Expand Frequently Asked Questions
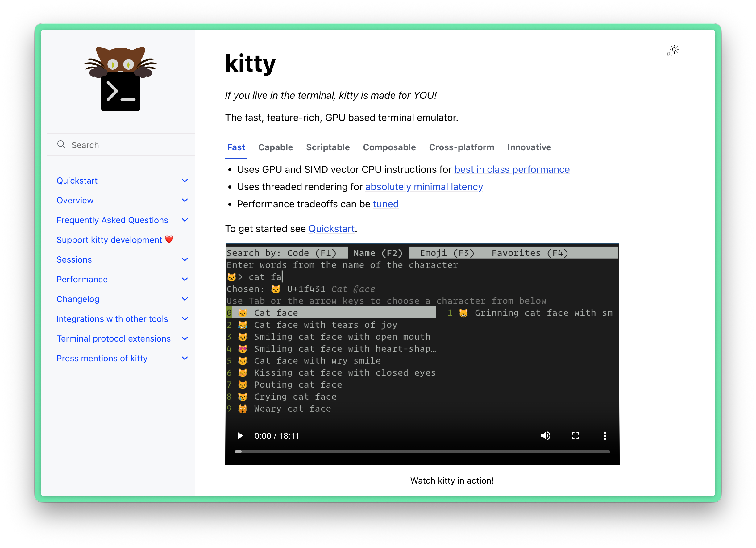Image resolution: width=756 pixels, height=548 pixels. (185, 220)
